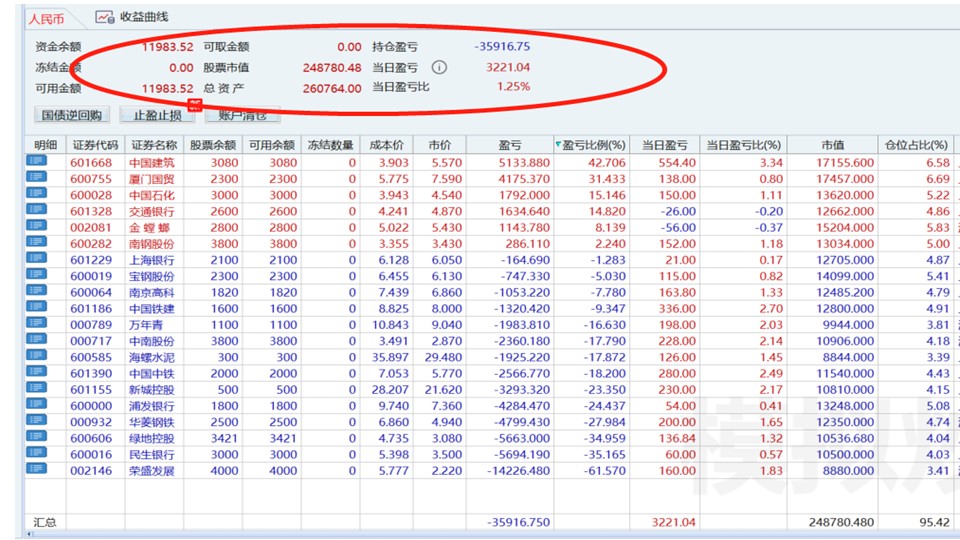Viewport: 960px width, 540px height.
Task: Open detail icon for 中国建筑 row
Action: coord(36,160)
